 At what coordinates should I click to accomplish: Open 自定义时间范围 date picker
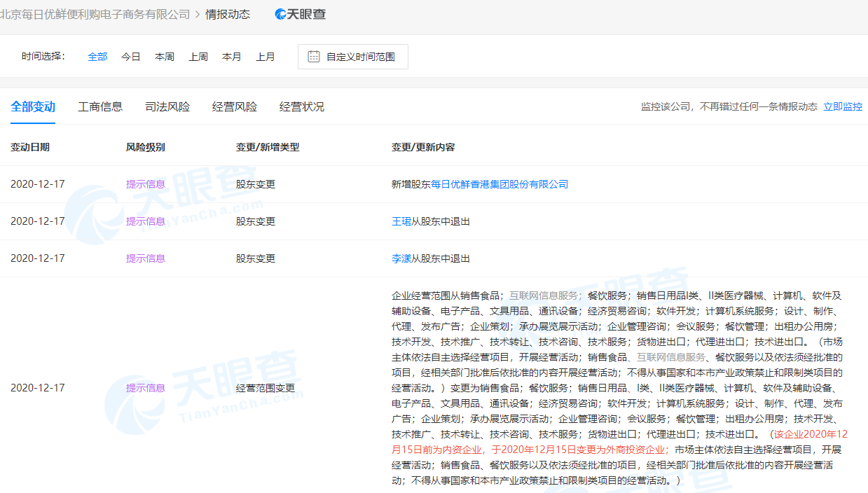360,57
